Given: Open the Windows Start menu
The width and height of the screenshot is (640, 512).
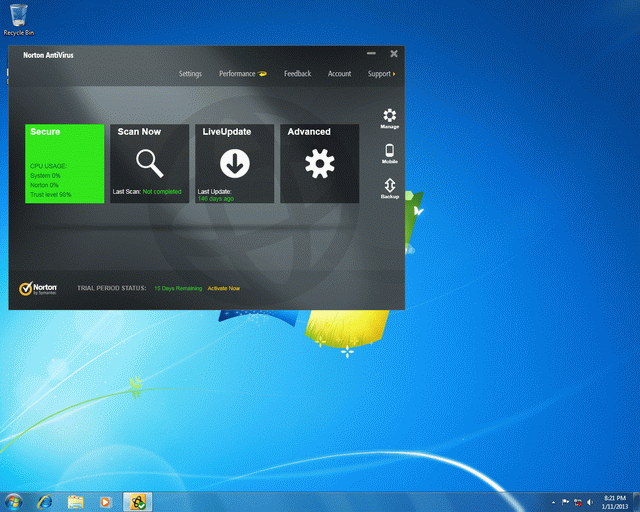Looking at the screenshot, I should (13, 501).
